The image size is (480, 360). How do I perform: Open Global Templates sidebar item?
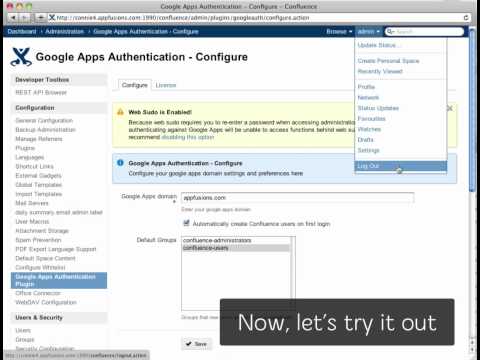(x=38, y=185)
